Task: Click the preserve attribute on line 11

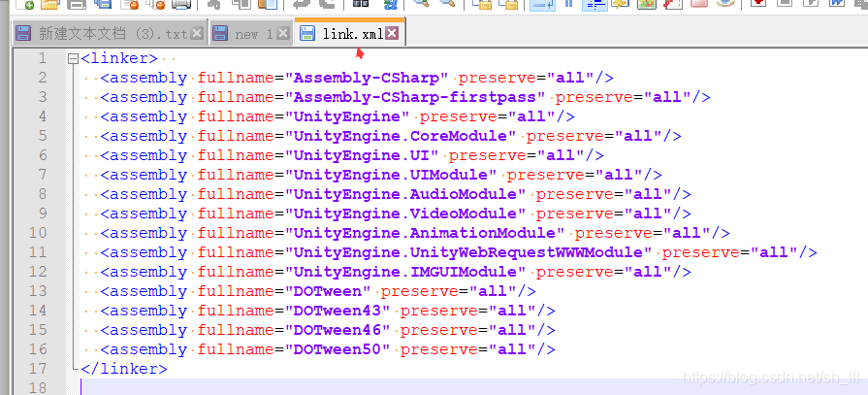Action: coord(701,252)
